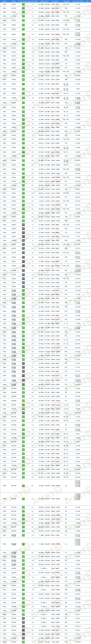Click the petrol icon in Zafira Z 20 LEH row
The width and height of the screenshot is (91, 644).
(23, 606)
